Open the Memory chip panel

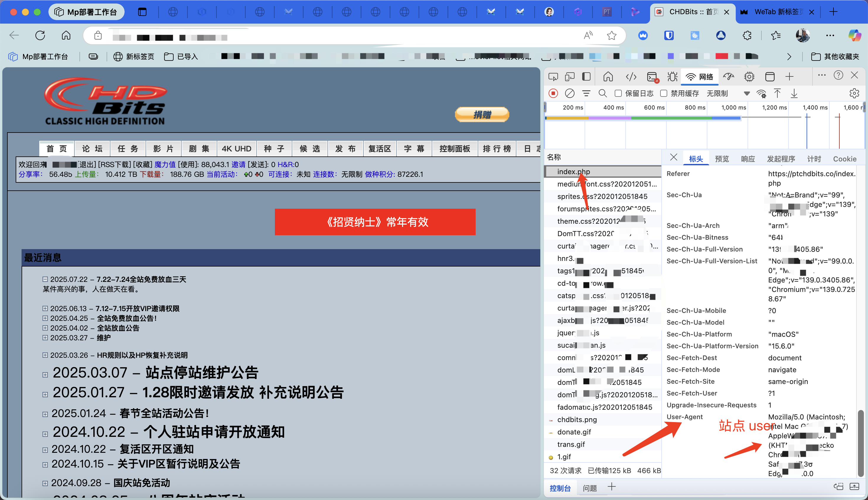tap(749, 76)
